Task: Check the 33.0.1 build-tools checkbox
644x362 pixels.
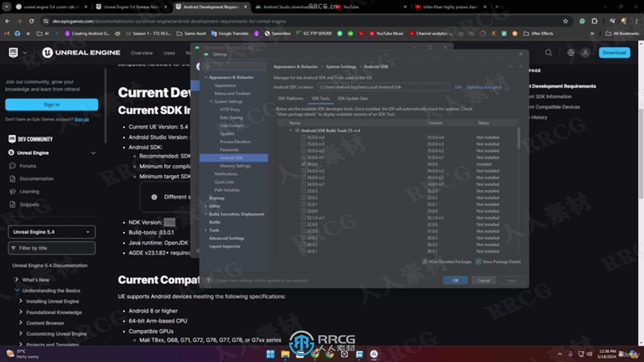Action: 303,204
